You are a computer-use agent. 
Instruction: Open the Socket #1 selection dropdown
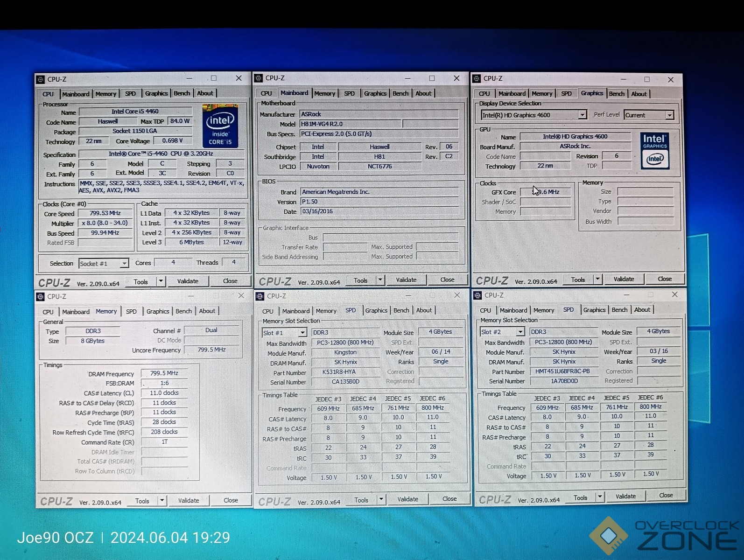(124, 264)
